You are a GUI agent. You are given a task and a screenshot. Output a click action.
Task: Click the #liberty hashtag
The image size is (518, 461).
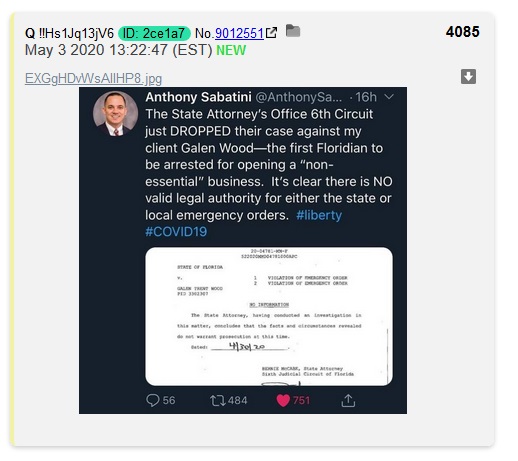(x=319, y=215)
